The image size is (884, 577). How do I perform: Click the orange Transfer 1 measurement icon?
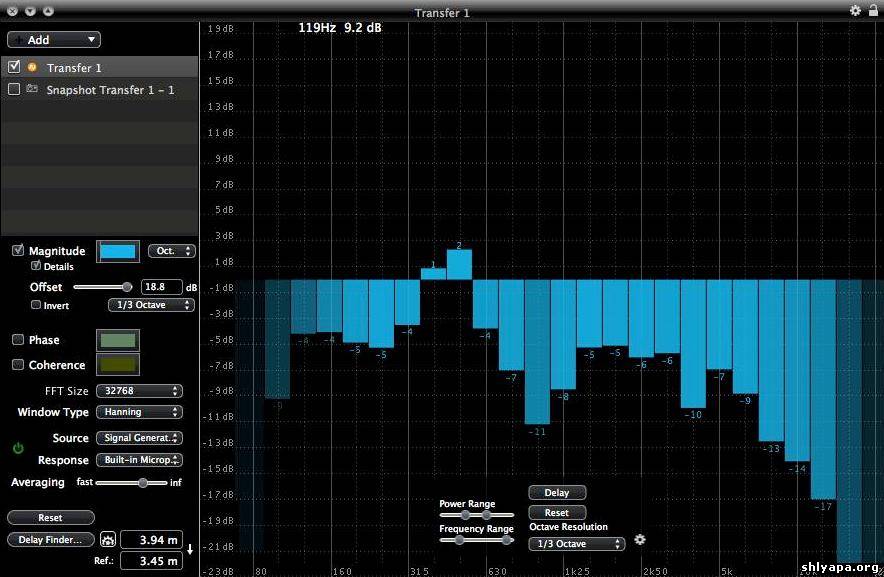[x=32, y=67]
